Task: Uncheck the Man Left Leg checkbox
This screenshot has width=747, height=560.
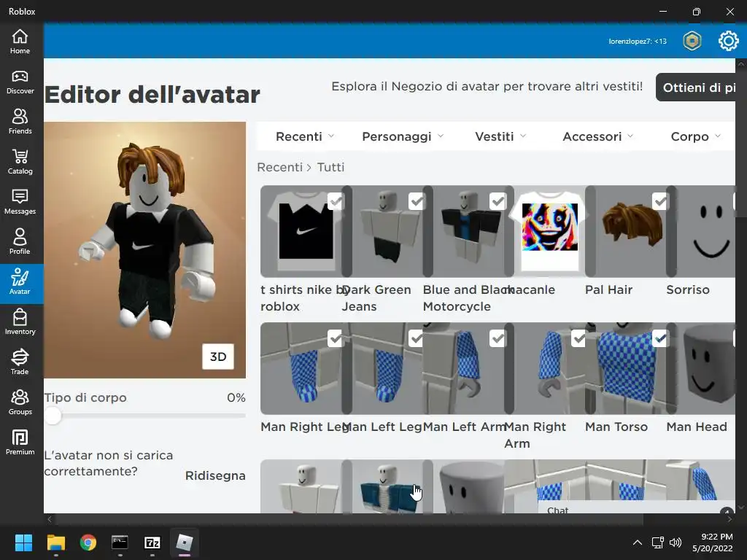Action: point(417,338)
